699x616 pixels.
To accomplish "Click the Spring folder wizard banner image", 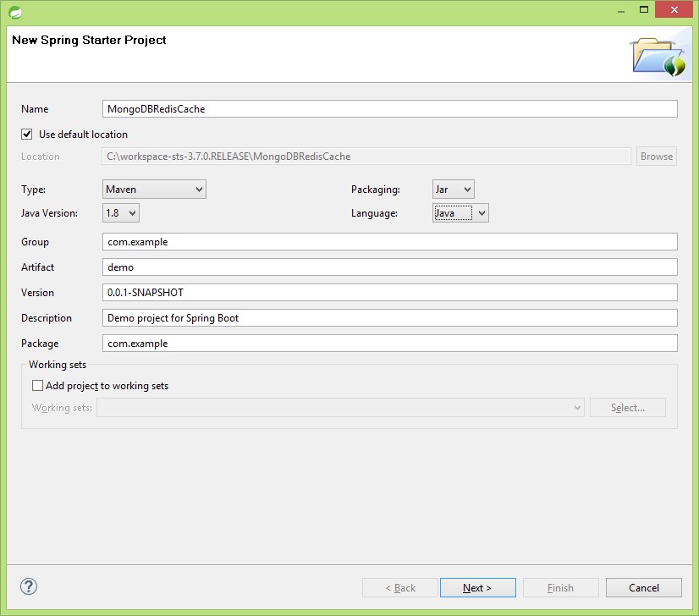I will pos(658,57).
